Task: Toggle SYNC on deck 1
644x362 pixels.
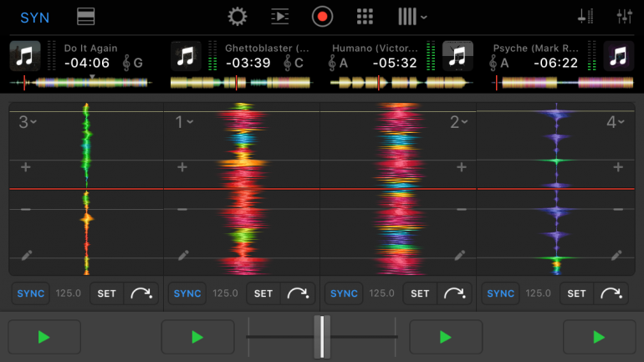Action: point(187,293)
